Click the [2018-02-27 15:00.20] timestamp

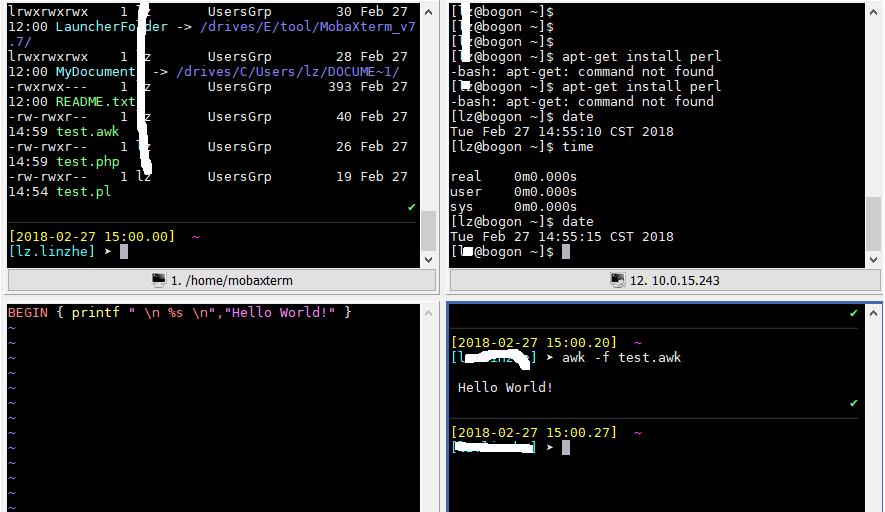[x=534, y=343]
